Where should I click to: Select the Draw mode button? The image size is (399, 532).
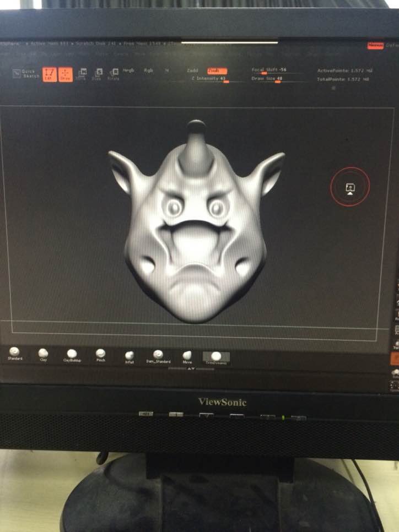click(65, 74)
